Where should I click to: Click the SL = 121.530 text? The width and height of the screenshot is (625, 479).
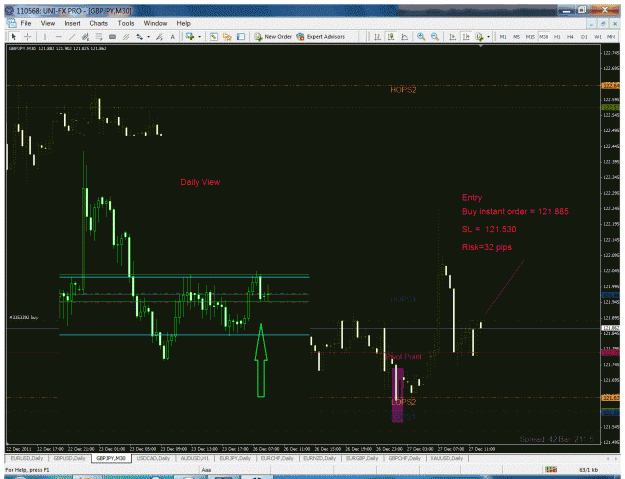pyautogui.click(x=489, y=229)
